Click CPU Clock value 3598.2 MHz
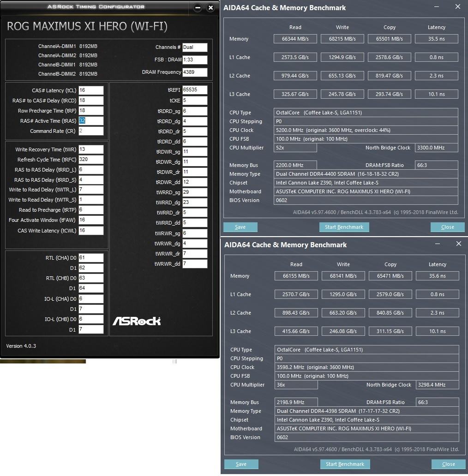468x476 pixels. (x=366, y=367)
